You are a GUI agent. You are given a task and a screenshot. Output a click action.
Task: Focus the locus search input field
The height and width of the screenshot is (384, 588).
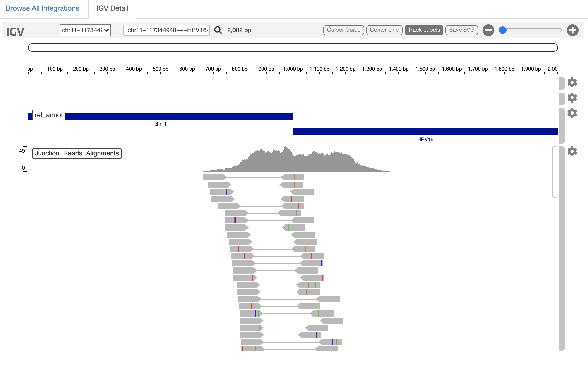point(167,30)
